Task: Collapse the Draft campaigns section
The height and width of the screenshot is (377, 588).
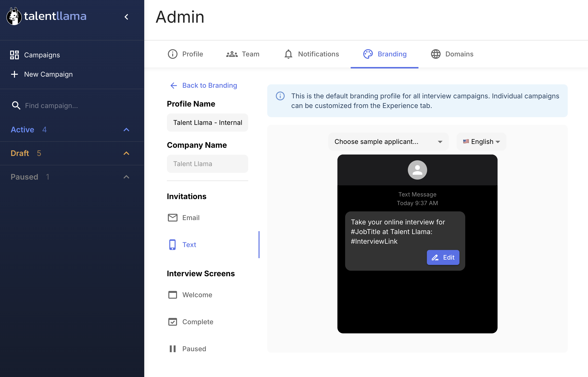Action: click(126, 153)
